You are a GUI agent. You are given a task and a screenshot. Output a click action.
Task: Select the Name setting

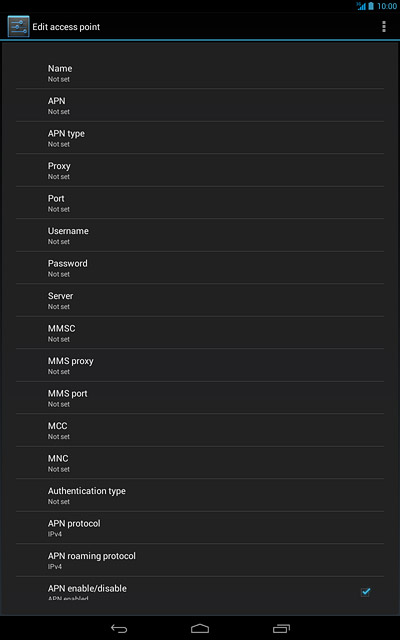200,73
